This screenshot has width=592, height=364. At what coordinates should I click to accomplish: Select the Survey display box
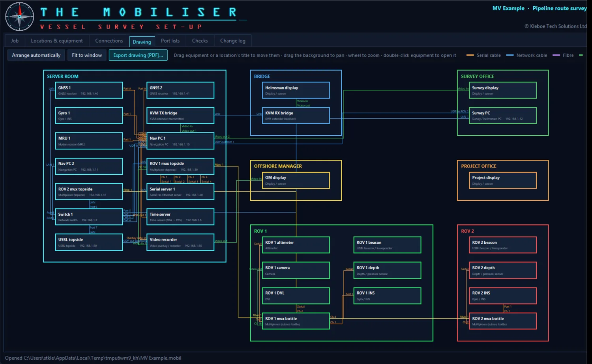503,90
